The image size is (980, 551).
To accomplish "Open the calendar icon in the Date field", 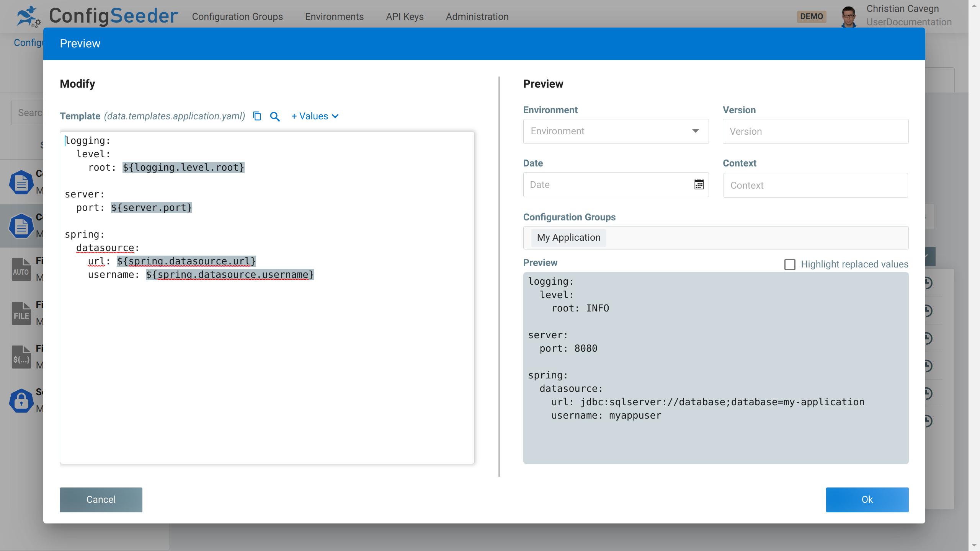I will tap(699, 184).
